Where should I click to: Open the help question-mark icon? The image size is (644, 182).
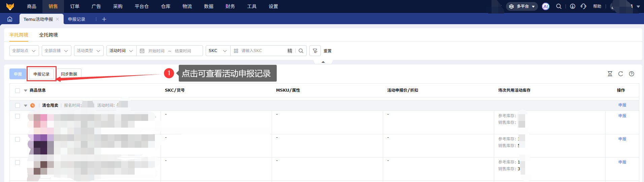click(632, 74)
